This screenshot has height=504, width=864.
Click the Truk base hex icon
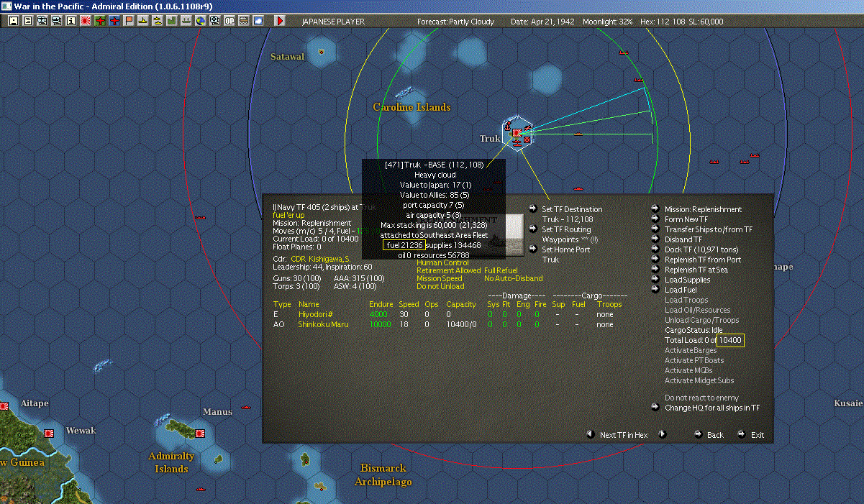[517, 133]
